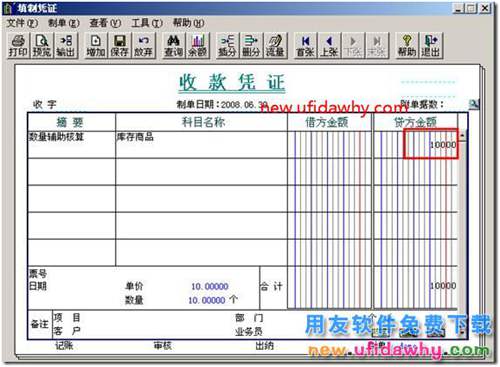Open the 工具(T) menu
Image resolution: width=500 pixels, height=367 pixels.
[147, 23]
